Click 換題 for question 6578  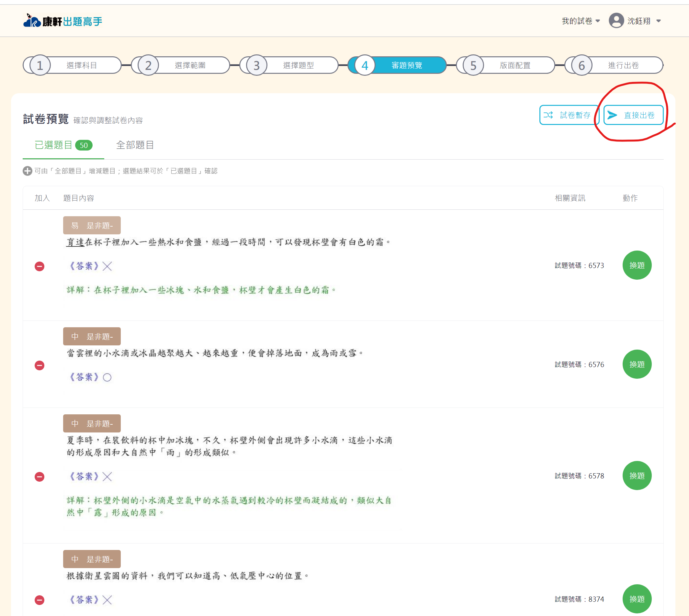click(x=637, y=476)
